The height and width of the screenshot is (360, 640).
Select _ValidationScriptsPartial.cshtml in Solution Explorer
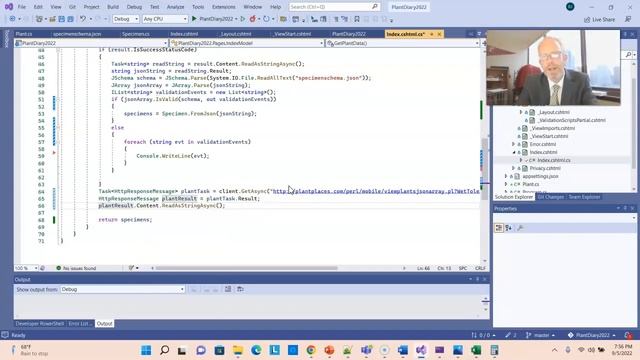(x=571, y=120)
